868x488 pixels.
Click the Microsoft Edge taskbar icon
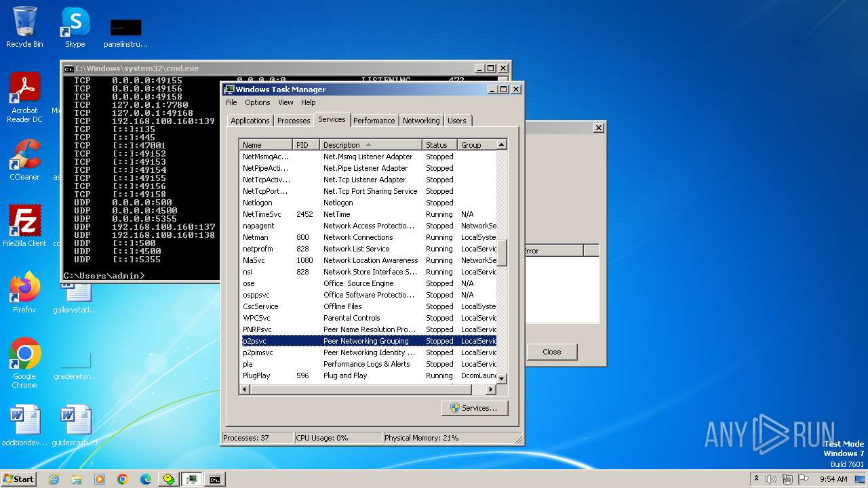146,479
